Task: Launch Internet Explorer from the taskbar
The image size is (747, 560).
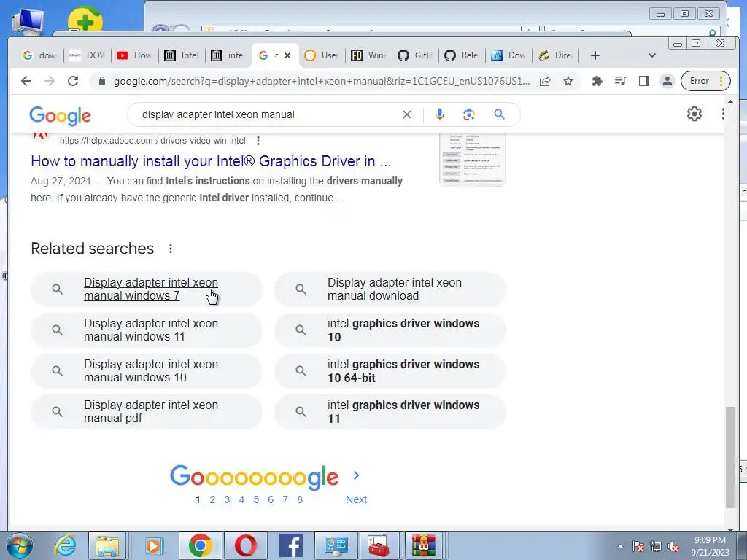Action: tap(65, 545)
